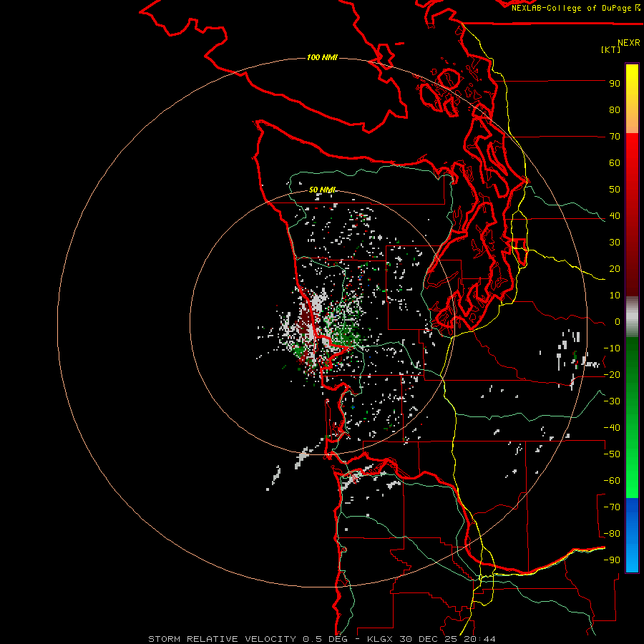Image resolution: width=644 pixels, height=644 pixels.
Task: Click the blue bottom segment of color bar
Action: [632, 535]
